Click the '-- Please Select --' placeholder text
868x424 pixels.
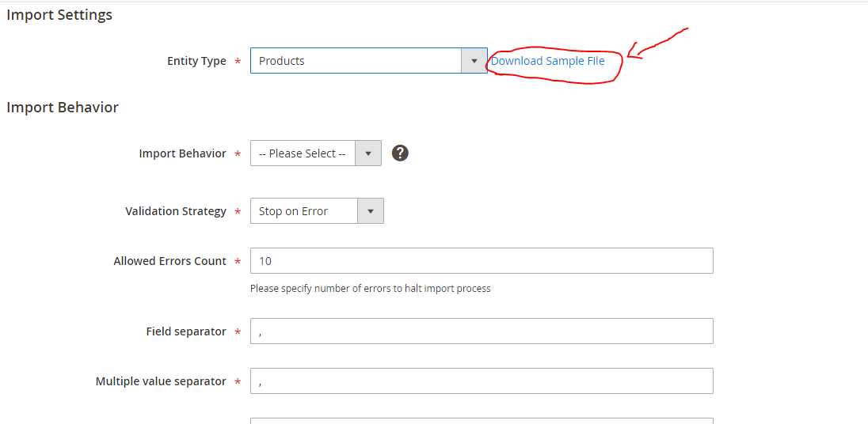pyautogui.click(x=302, y=153)
